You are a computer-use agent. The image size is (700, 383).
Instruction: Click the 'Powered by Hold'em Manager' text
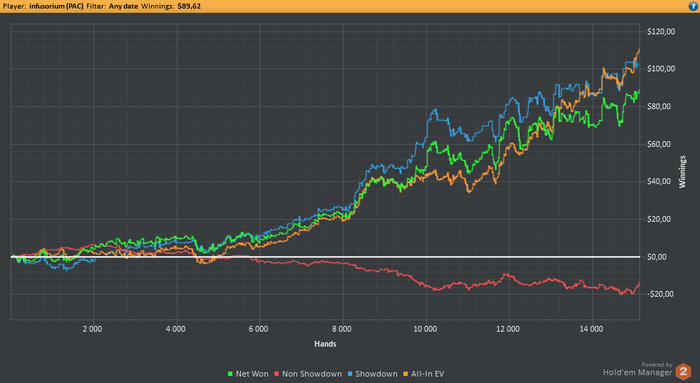(x=638, y=370)
